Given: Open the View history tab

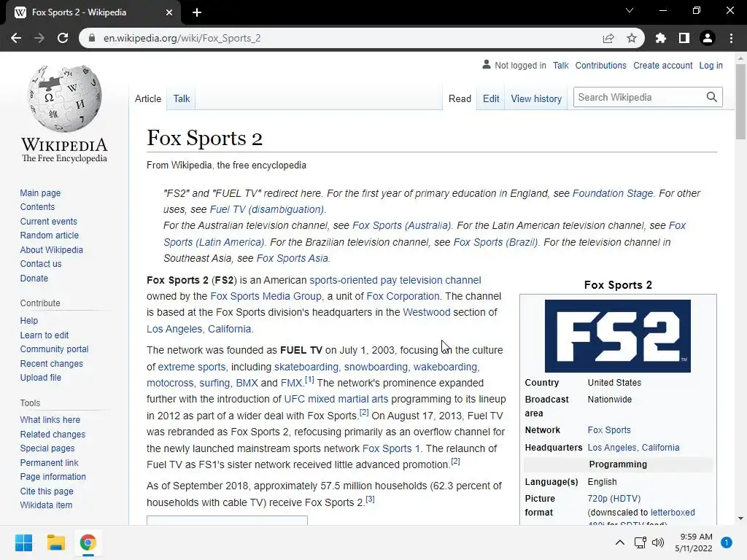Looking at the screenshot, I should click(x=536, y=98).
